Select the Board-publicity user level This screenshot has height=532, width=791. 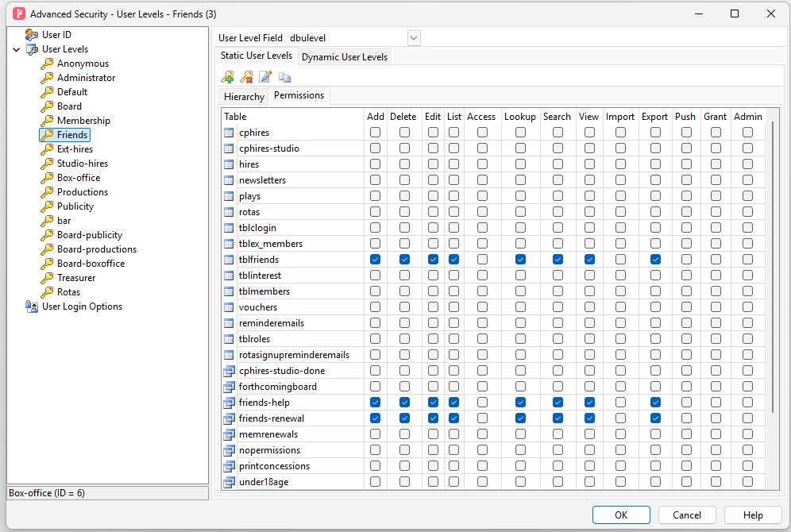[x=90, y=235]
